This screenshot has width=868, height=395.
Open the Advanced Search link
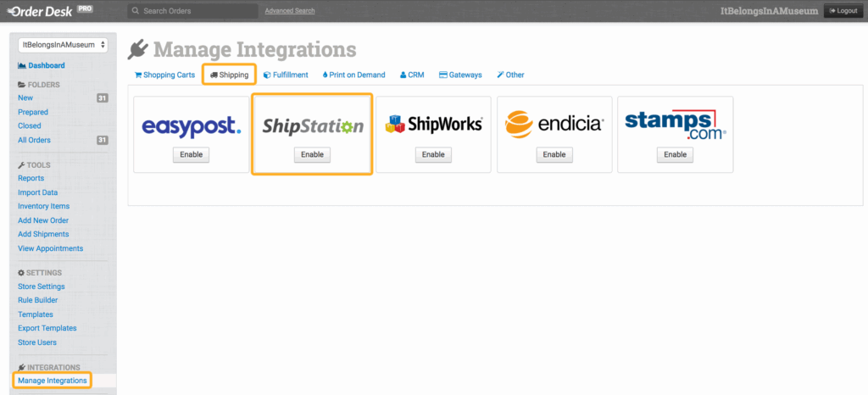coord(290,11)
